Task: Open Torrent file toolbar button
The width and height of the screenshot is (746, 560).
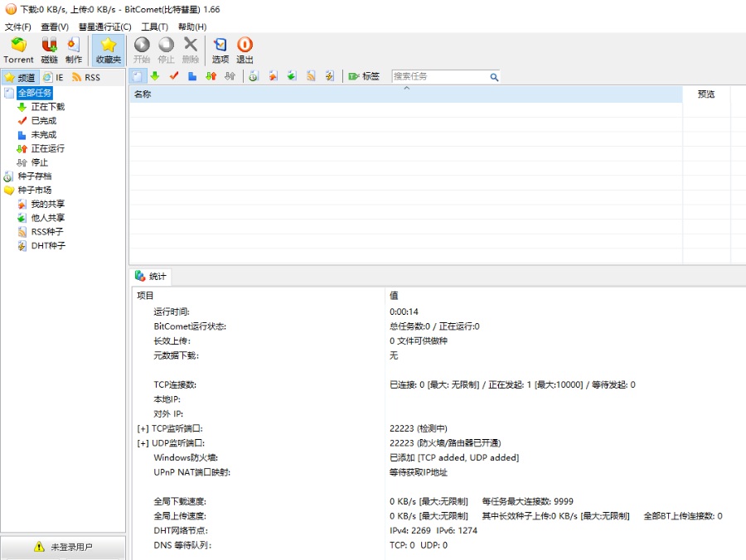Action: tap(18, 50)
